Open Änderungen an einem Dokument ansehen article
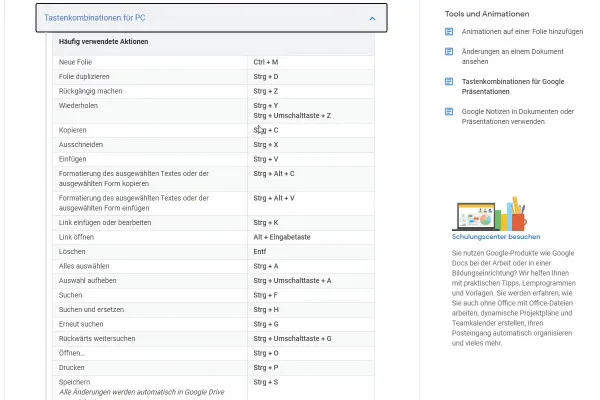Viewport: 600px width, 400px height. pos(512,56)
